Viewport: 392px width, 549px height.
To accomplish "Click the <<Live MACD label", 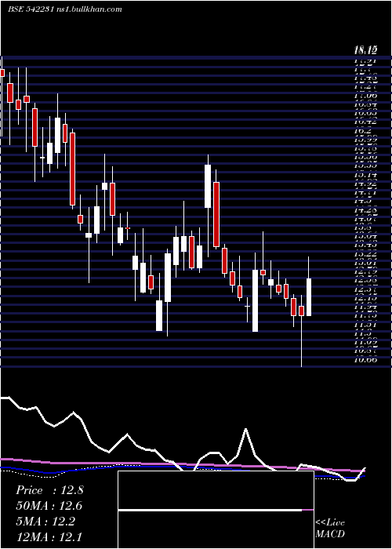I will tap(330, 529).
